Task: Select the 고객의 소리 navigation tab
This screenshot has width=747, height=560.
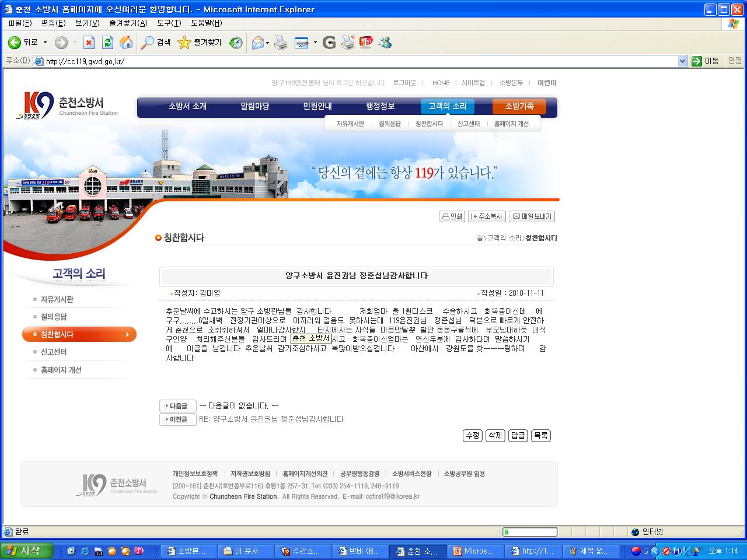Action: (447, 106)
